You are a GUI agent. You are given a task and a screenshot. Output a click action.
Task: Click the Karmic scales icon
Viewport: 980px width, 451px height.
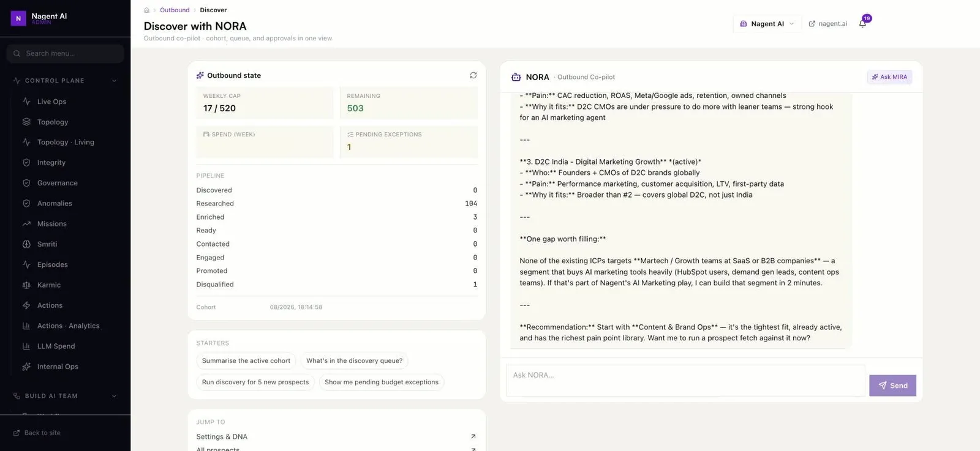(26, 285)
